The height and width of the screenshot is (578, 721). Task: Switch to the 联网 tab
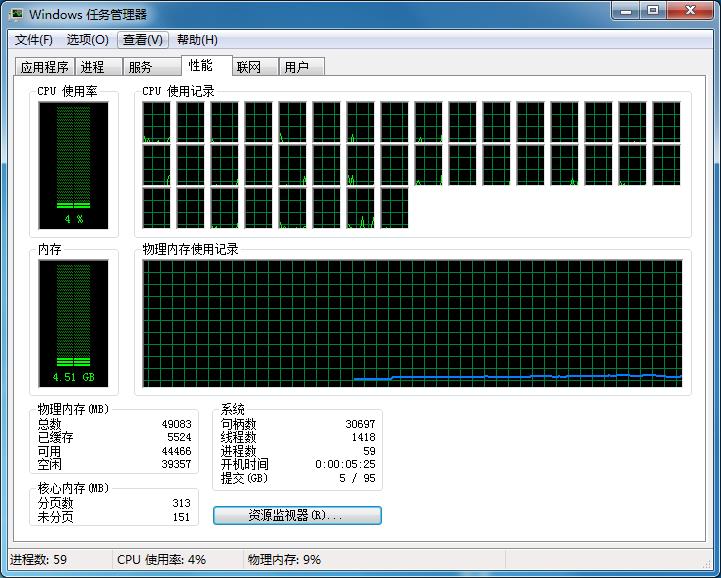pos(248,67)
